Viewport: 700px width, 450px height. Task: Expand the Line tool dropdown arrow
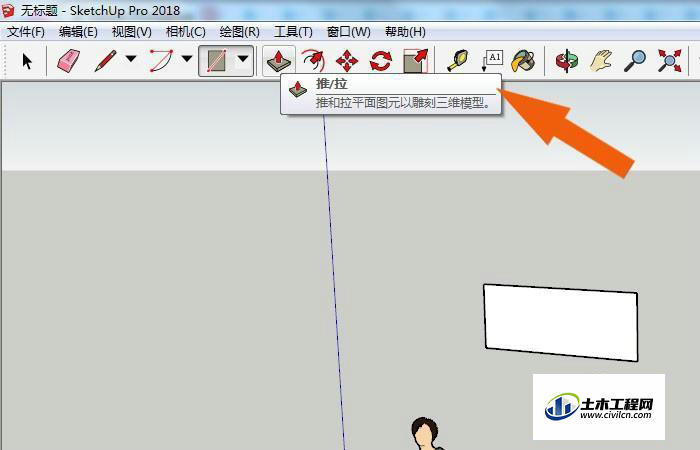(x=131, y=58)
